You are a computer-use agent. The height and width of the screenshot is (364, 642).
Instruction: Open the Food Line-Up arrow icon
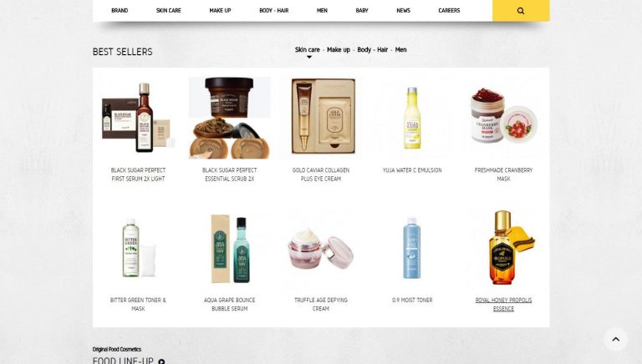coord(161,361)
